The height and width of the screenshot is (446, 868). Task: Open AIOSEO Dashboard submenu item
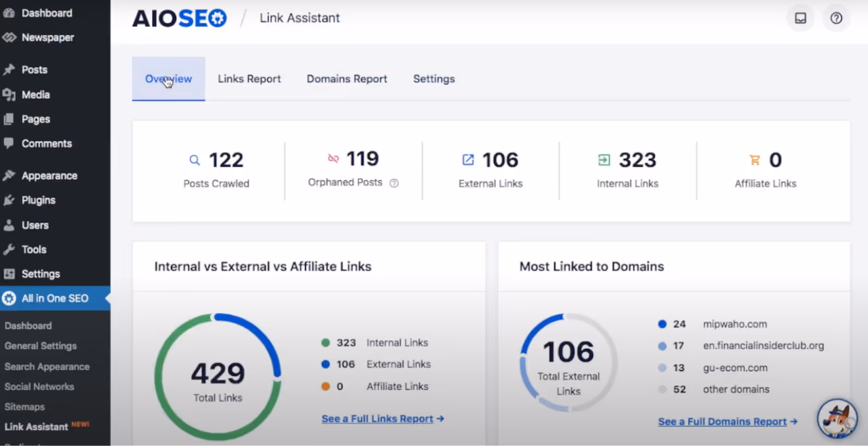click(28, 326)
